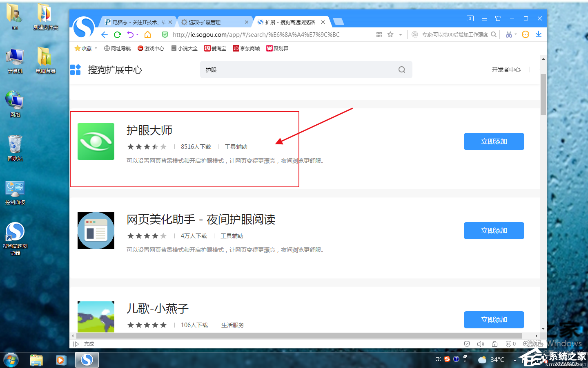Open the skin (shirt) icon in title bar
Image resolution: width=588 pixels, height=368 pixels.
click(498, 18)
